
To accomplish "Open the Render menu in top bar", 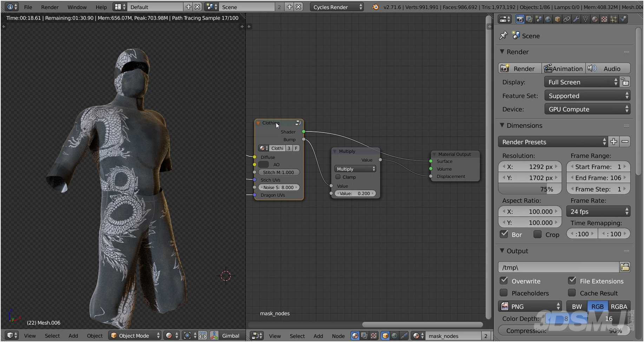I will click(x=50, y=7).
